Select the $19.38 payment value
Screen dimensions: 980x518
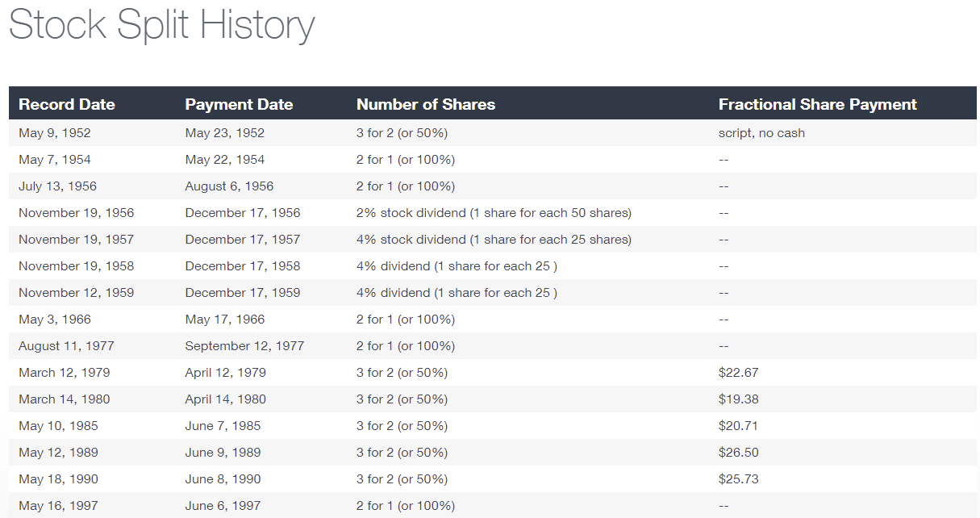(x=739, y=399)
